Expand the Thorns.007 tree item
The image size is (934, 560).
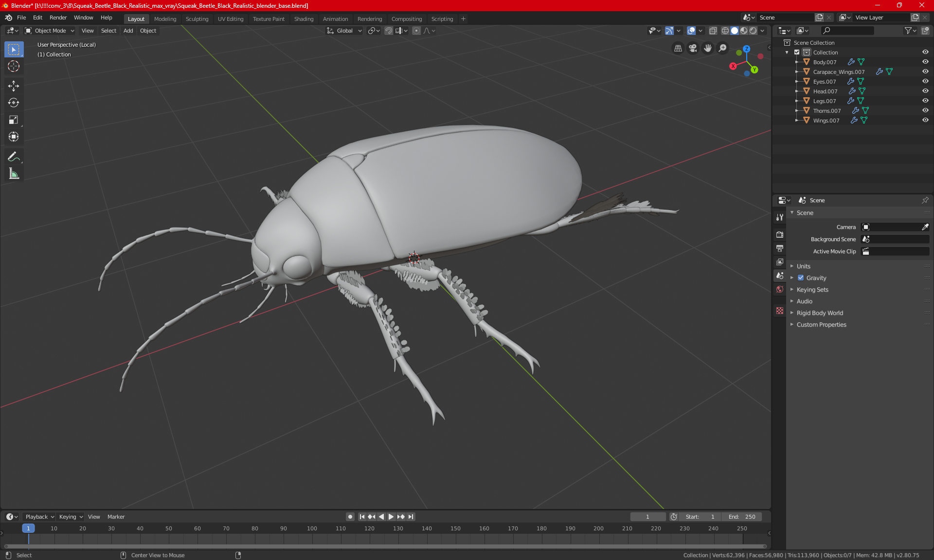(x=796, y=111)
